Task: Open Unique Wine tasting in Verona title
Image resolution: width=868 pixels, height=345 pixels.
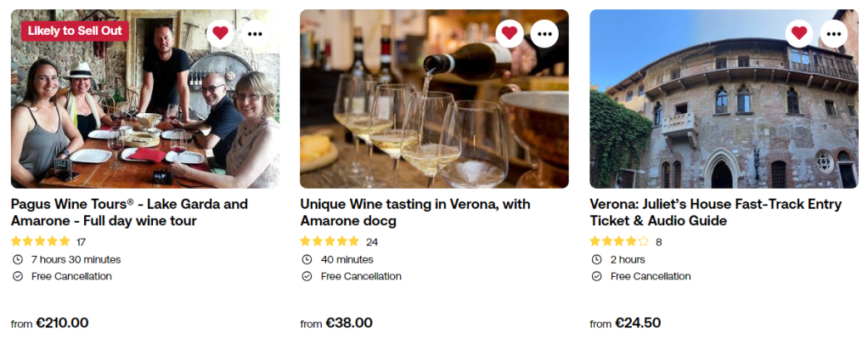Action: click(x=414, y=212)
